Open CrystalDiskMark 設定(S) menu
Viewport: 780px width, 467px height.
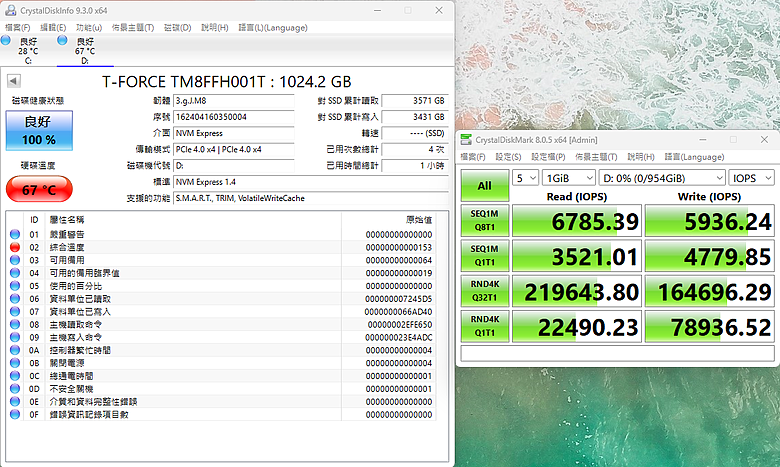pyautogui.click(x=508, y=157)
